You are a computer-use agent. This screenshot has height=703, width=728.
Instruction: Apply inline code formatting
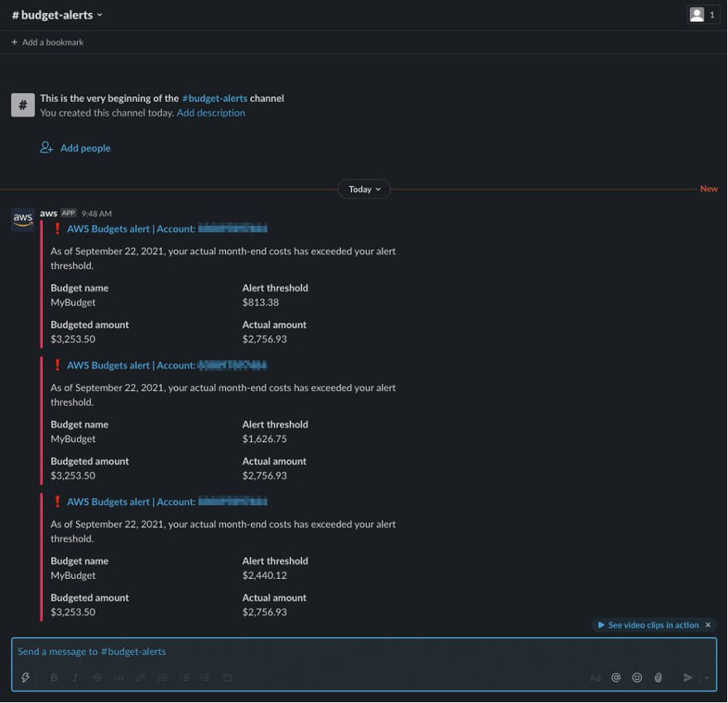pyautogui.click(x=119, y=677)
